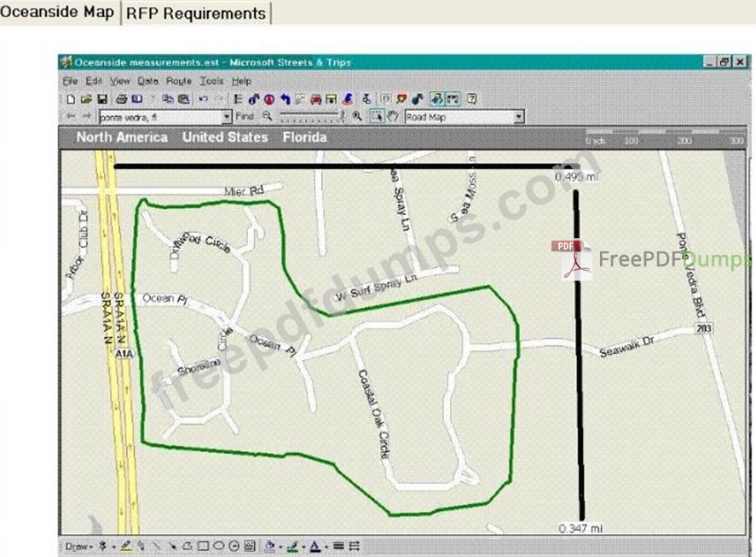Open the File menu
Viewport: 756px width, 557px height.
pyautogui.click(x=70, y=81)
